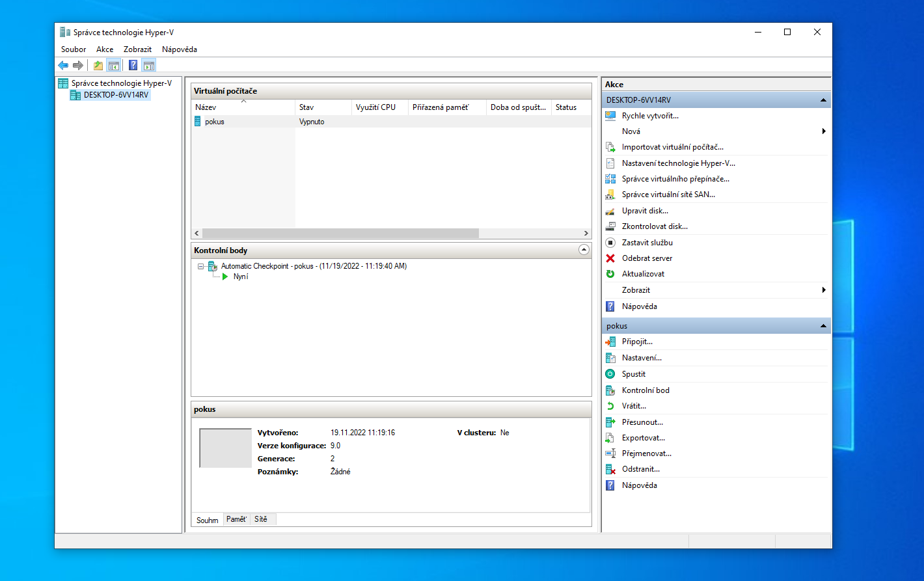Click the Kontrolní bod icon

point(610,390)
